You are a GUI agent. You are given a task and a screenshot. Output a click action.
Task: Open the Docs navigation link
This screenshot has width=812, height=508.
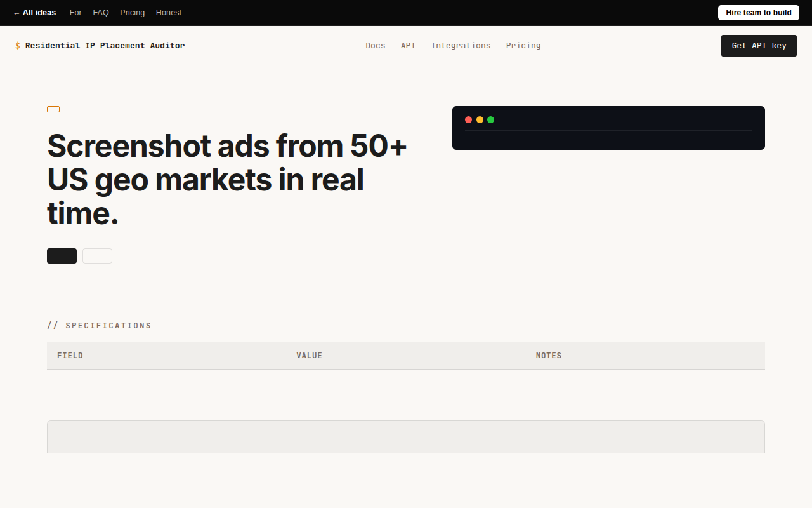click(x=376, y=46)
